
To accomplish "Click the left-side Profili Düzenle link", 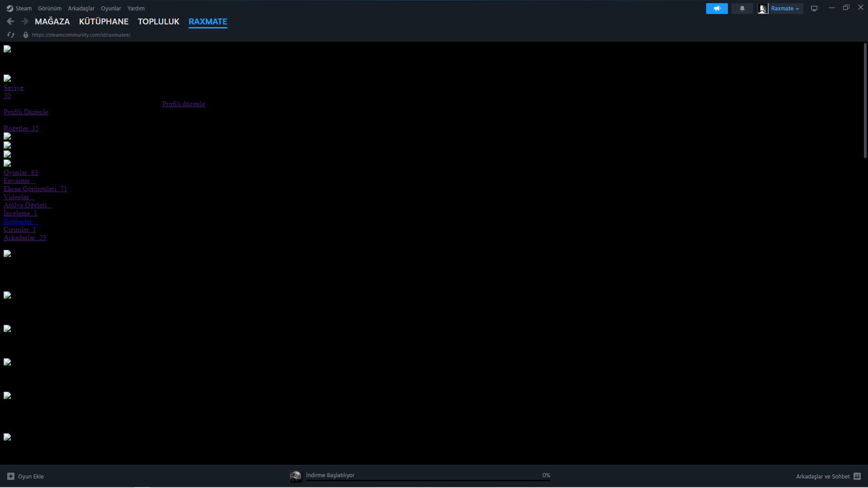I will pos(26,112).
